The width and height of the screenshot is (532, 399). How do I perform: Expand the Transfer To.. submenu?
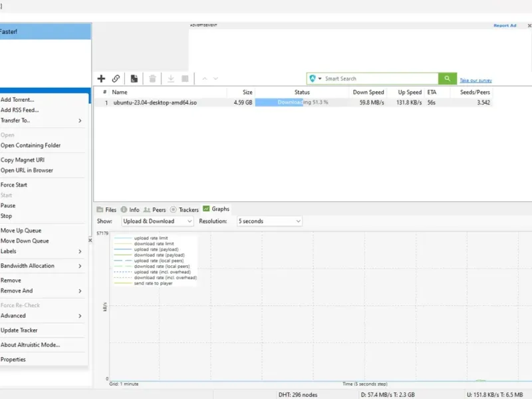[43, 120]
